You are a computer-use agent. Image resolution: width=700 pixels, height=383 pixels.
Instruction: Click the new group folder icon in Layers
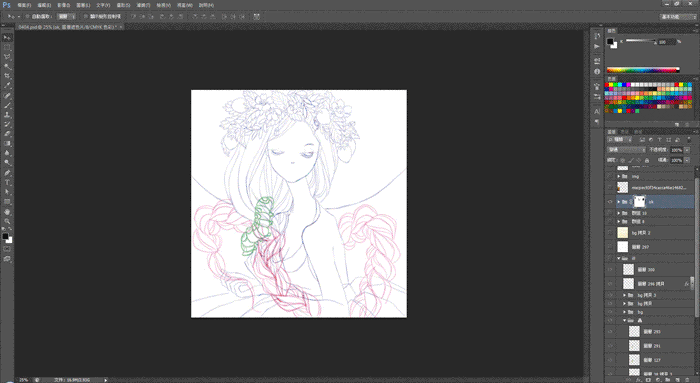point(668,380)
